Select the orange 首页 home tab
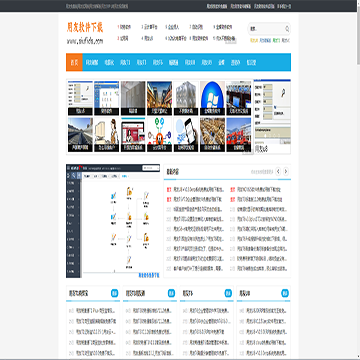The image size is (360, 360). click(x=74, y=62)
